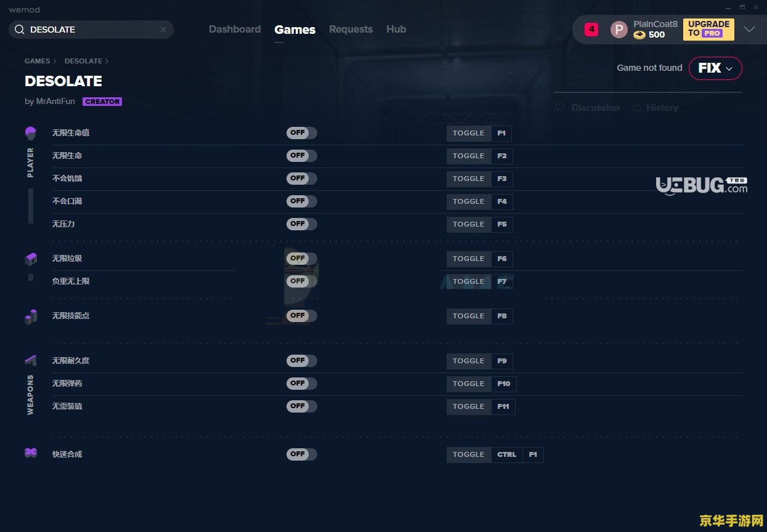Go to the Hub tab
The height and width of the screenshot is (532, 767).
pos(396,30)
